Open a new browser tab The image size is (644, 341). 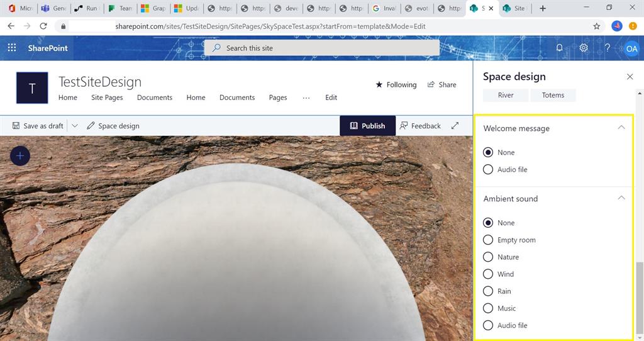[543, 8]
